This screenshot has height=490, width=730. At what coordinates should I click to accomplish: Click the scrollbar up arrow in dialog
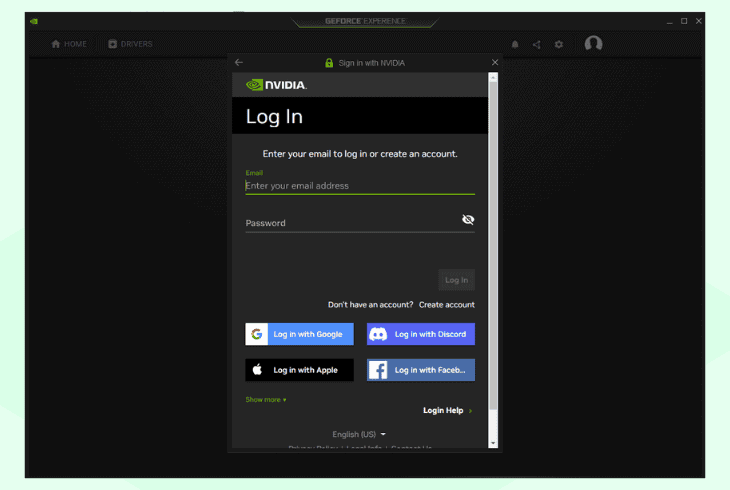click(493, 77)
